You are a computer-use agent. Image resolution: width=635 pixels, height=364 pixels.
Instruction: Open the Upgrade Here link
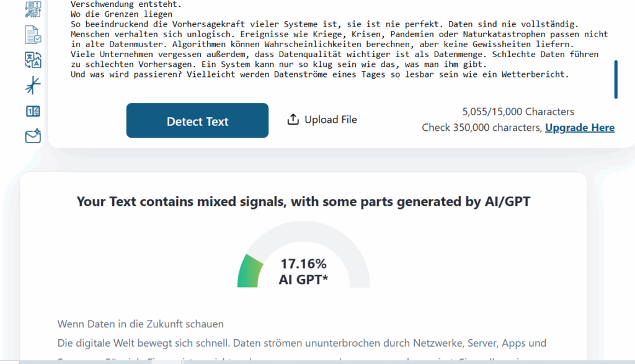coord(579,128)
